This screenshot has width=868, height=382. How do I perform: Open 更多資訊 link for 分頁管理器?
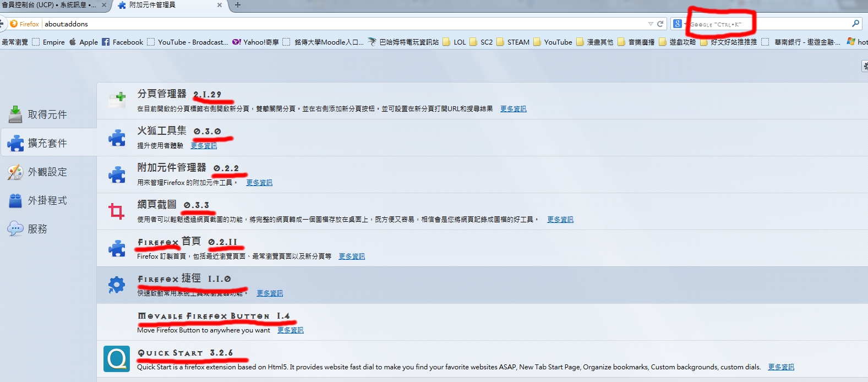[513, 109]
